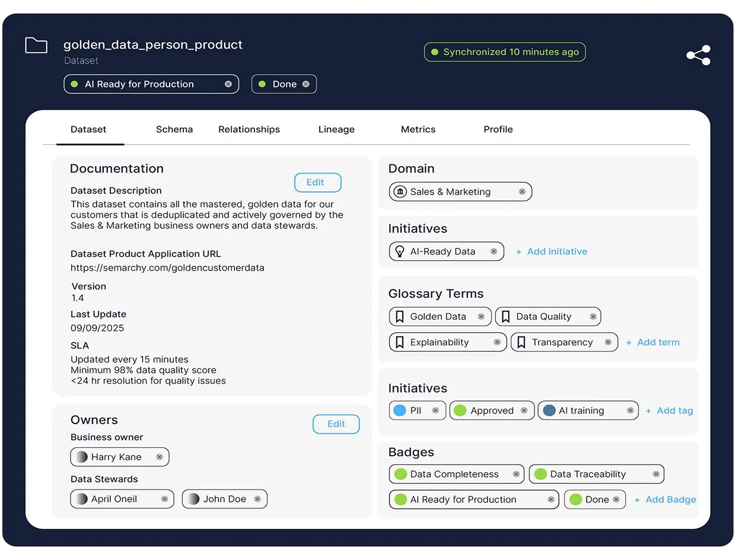Remove the Sales & Marketing domain chip
The width and height of the screenshot is (745, 560).
pos(522,192)
